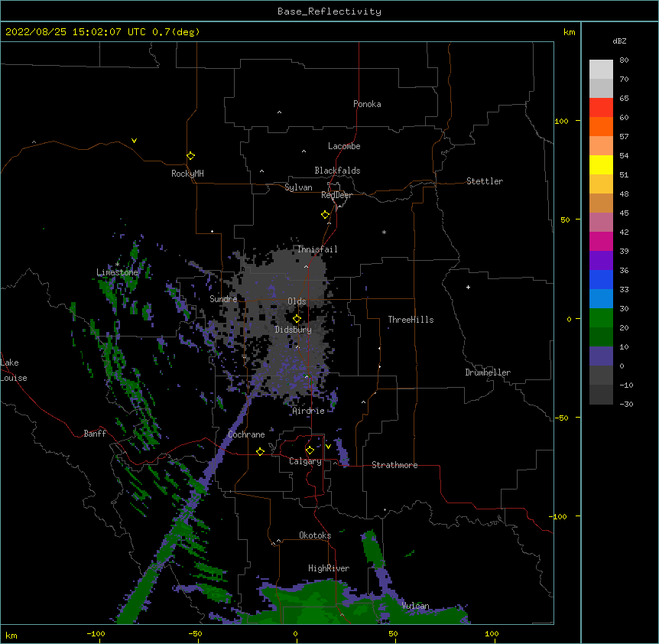Click the Calgary city label
This screenshot has width=659, height=644.
click(x=305, y=461)
